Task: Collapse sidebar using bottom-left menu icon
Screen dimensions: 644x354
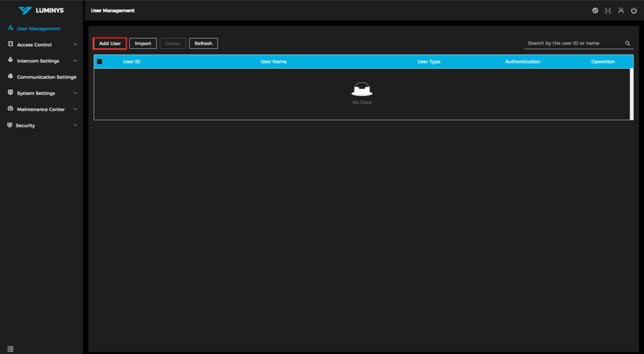Action: (x=10, y=349)
